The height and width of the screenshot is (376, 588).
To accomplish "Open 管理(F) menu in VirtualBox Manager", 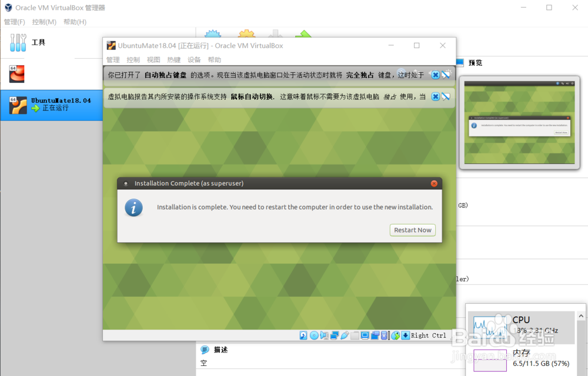I will click(14, 22).
